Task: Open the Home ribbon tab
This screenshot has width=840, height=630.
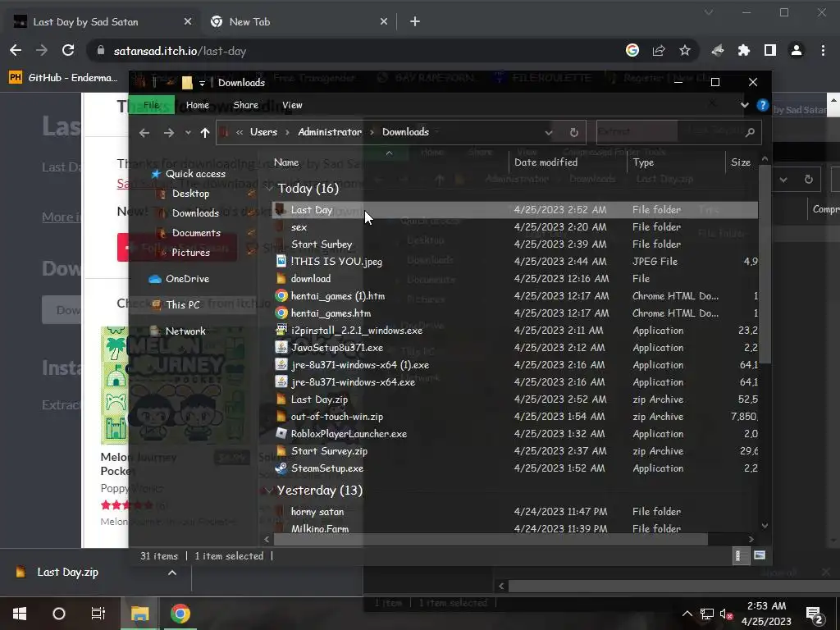Action: (x=198, y=105)
